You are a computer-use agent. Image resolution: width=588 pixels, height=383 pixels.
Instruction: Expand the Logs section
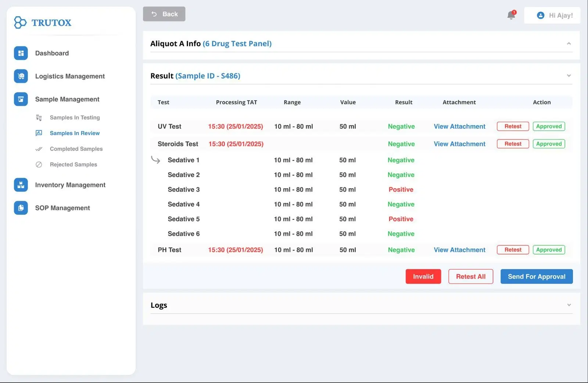click(x=569, y=305)
